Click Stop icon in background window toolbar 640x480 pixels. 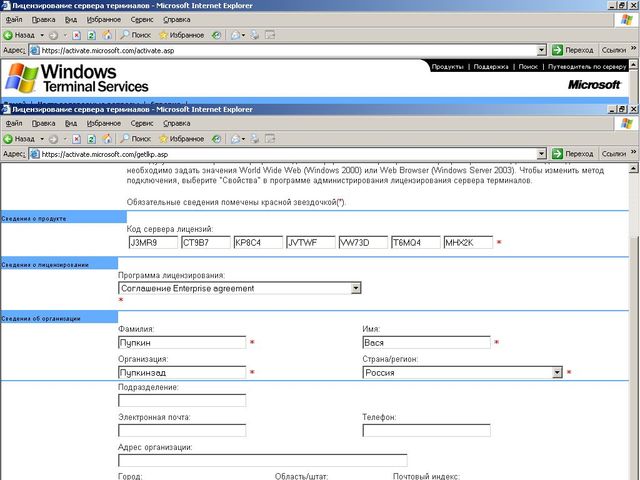coord(76,35)
